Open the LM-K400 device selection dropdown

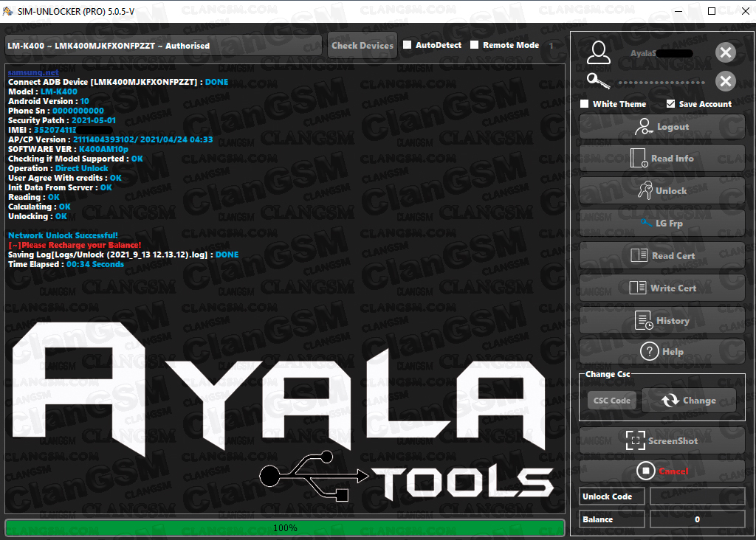(163, 46)
